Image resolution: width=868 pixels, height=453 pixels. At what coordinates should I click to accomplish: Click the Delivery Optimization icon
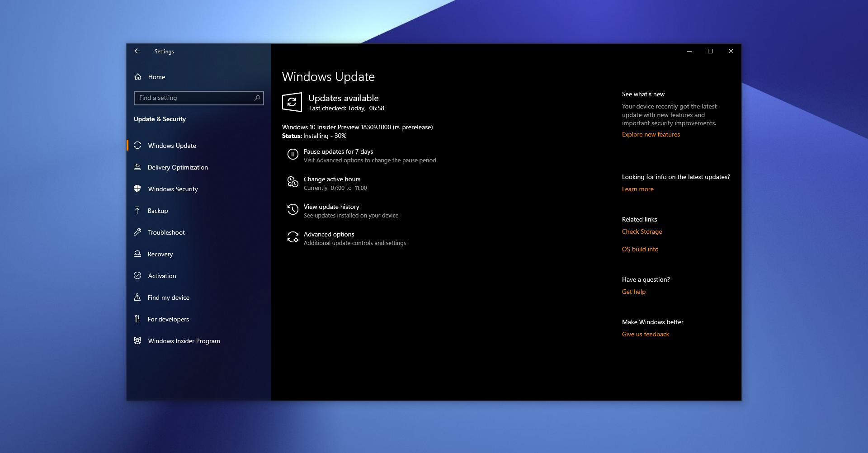tap(137, 167)
